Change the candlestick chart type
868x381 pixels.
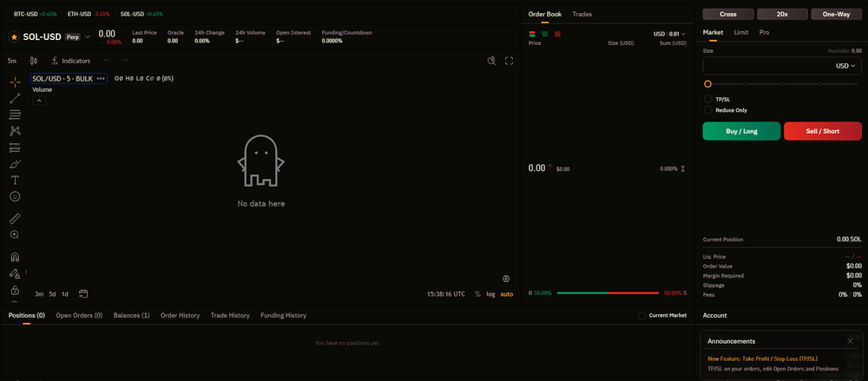pos(34,61)
